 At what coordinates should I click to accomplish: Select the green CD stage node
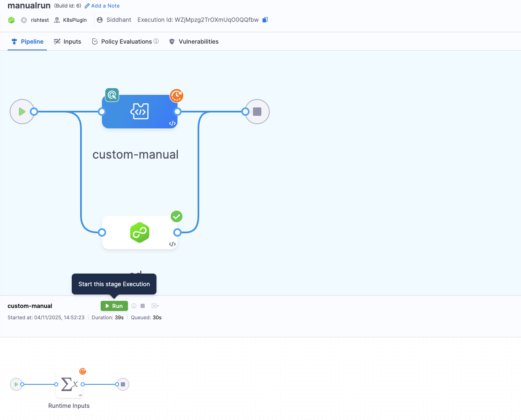140,232
